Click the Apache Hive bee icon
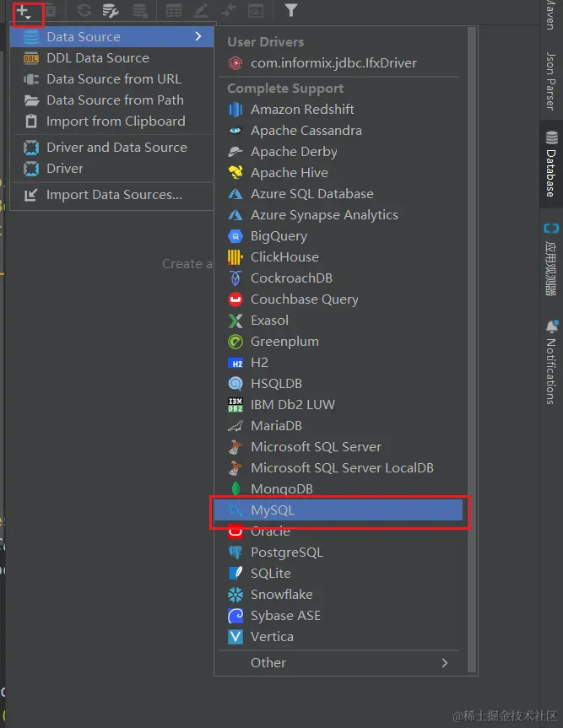 pos(235,173)
